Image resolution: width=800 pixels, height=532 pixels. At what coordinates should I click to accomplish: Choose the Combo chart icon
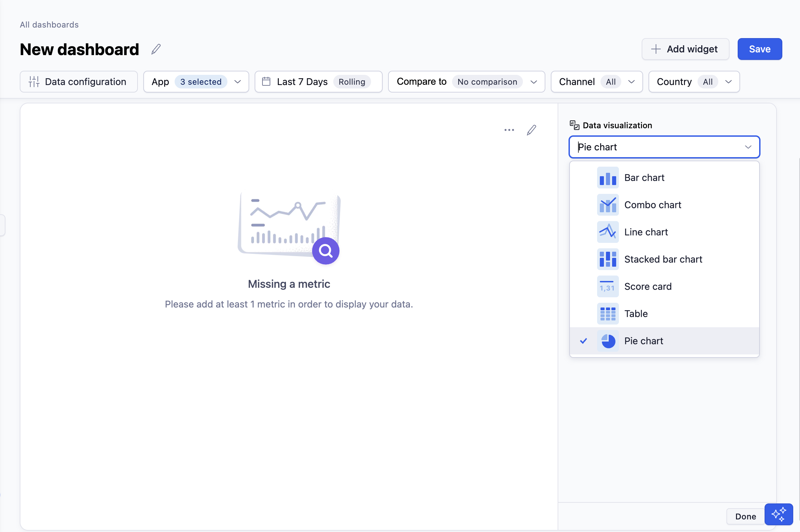coord(608,205)
